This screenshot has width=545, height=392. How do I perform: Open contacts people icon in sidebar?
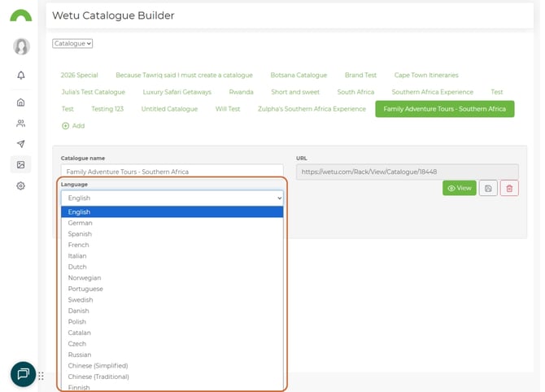(21, 124)
